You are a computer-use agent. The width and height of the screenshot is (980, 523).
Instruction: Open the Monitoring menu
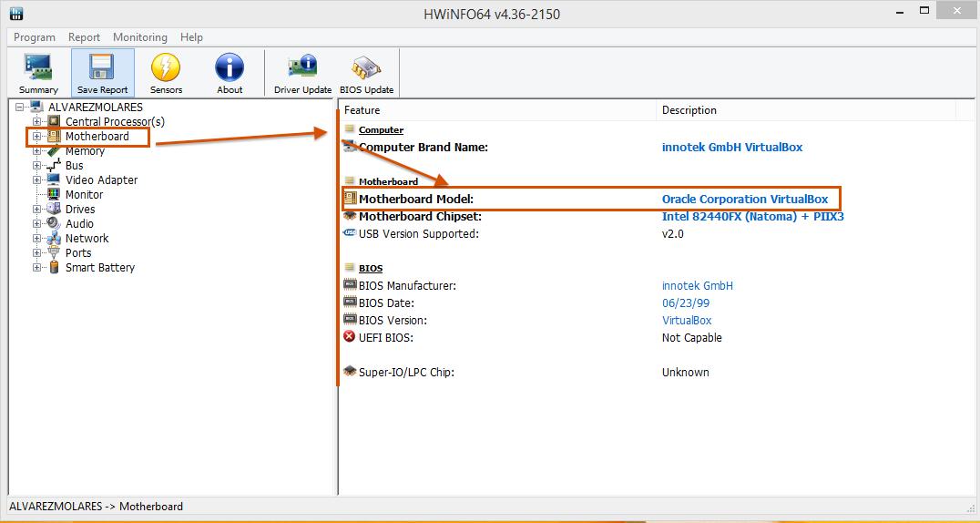139,37
